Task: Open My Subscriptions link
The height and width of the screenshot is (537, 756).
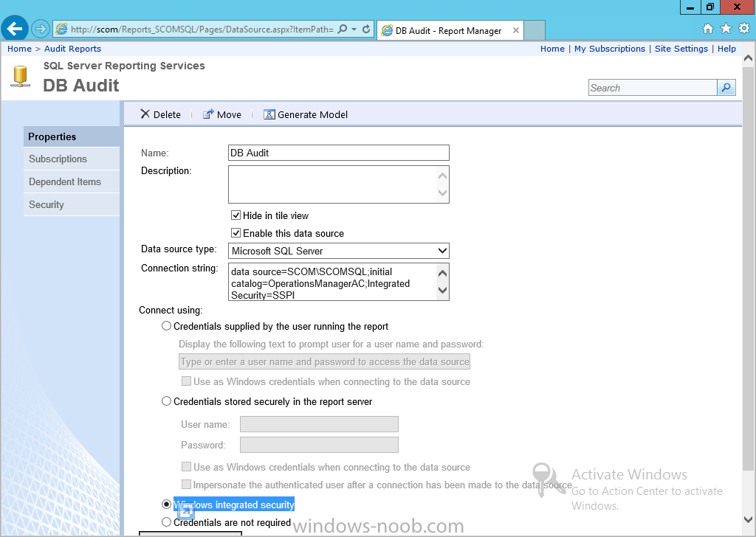Action: [609, 49]
